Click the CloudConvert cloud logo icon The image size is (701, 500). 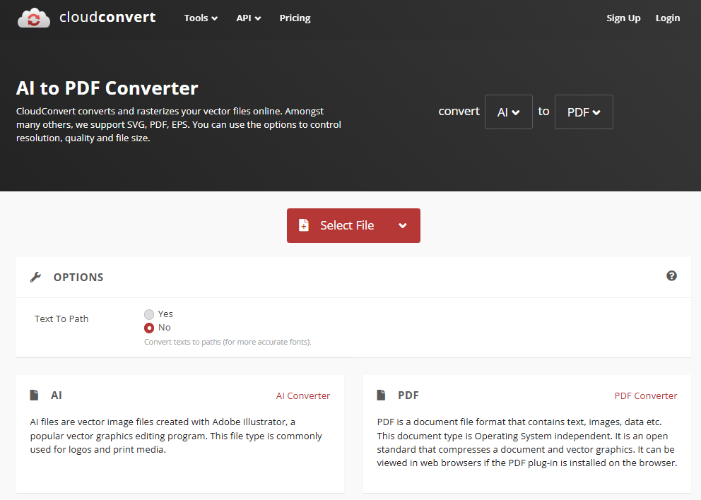34,18
